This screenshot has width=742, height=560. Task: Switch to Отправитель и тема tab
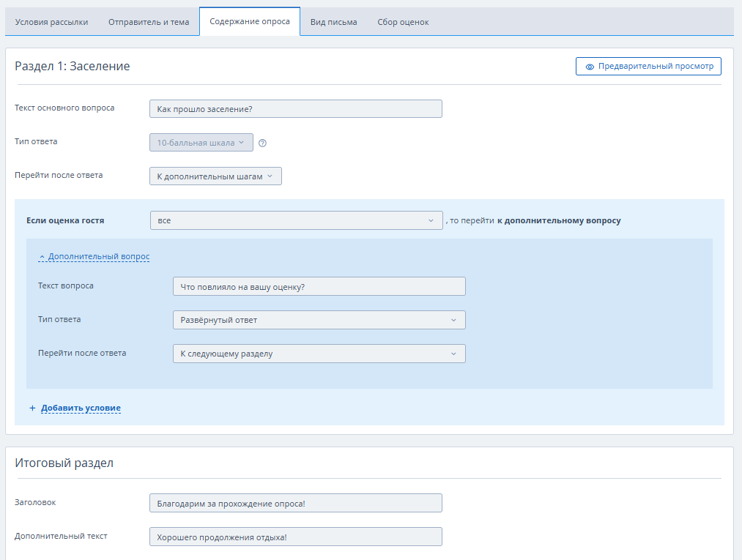coord(149,22)
